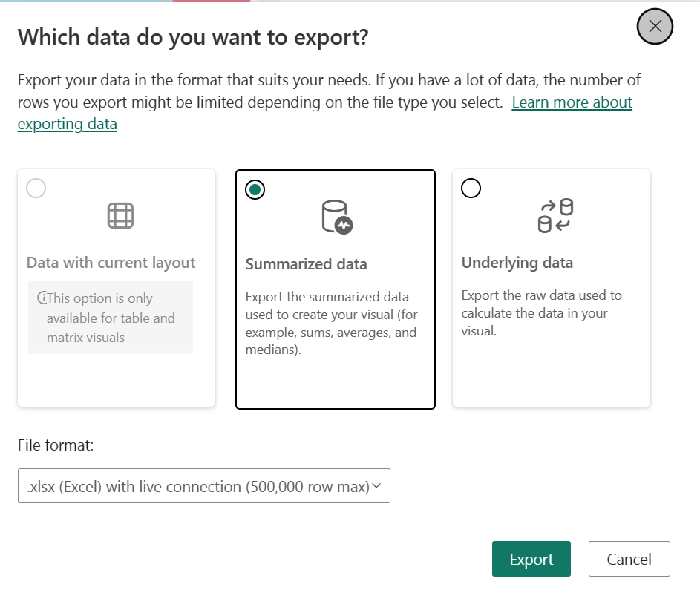Click the Cancel button
This screenshot has height=596, width=700.
click(629, 559)
